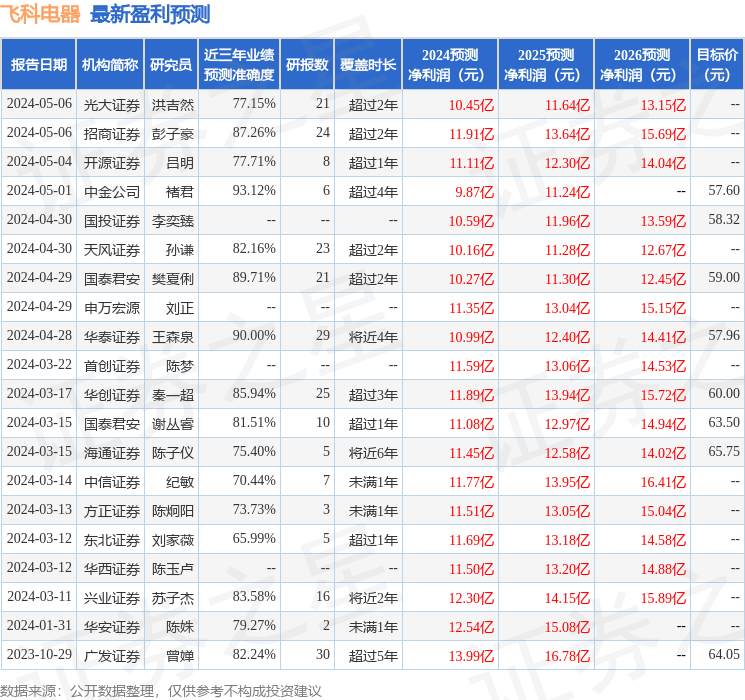Select the 光大证券 institution cell
The image size is (745, 700).
coord(112,105)
